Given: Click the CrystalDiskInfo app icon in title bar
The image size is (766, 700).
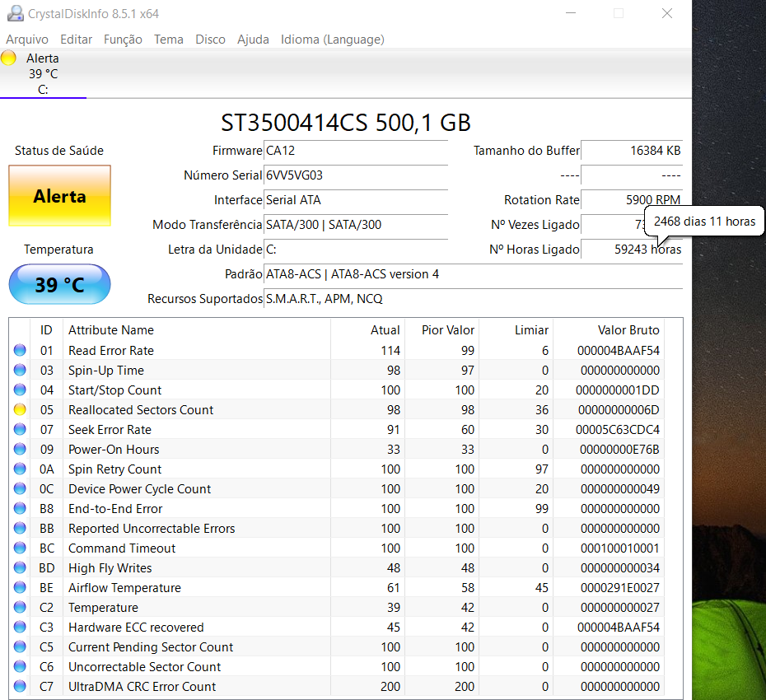Looking at the screenshot, I should (x=15, y=13).
